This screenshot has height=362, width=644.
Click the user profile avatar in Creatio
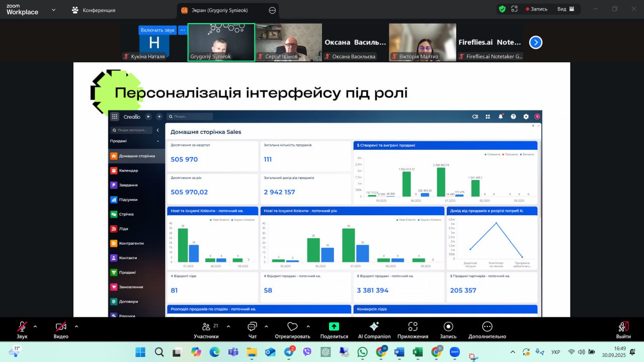[x=537, y=117]
